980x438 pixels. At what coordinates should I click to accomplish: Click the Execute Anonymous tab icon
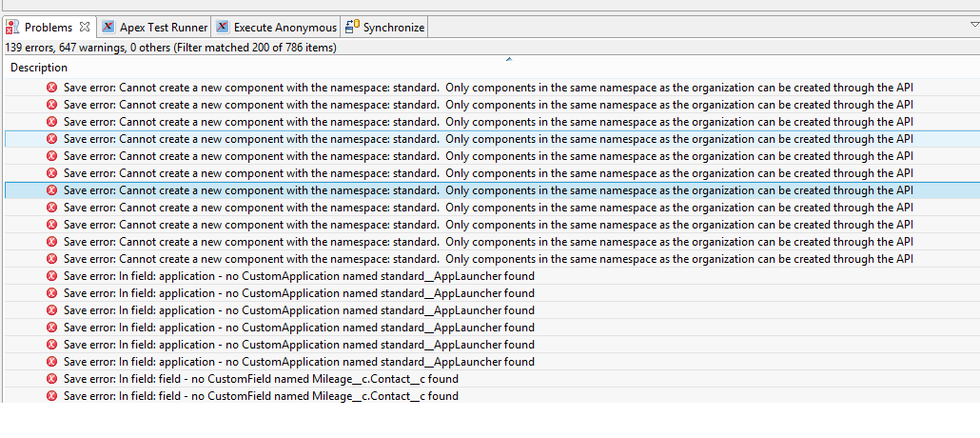[223, 28]
